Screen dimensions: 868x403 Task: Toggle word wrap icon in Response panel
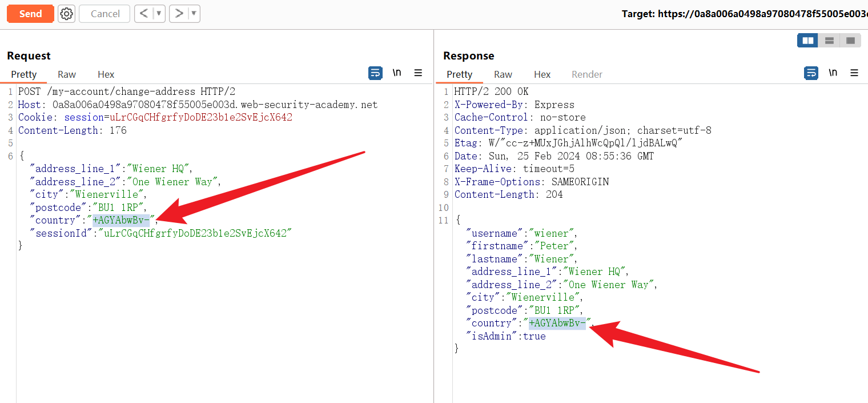[811, 73]
